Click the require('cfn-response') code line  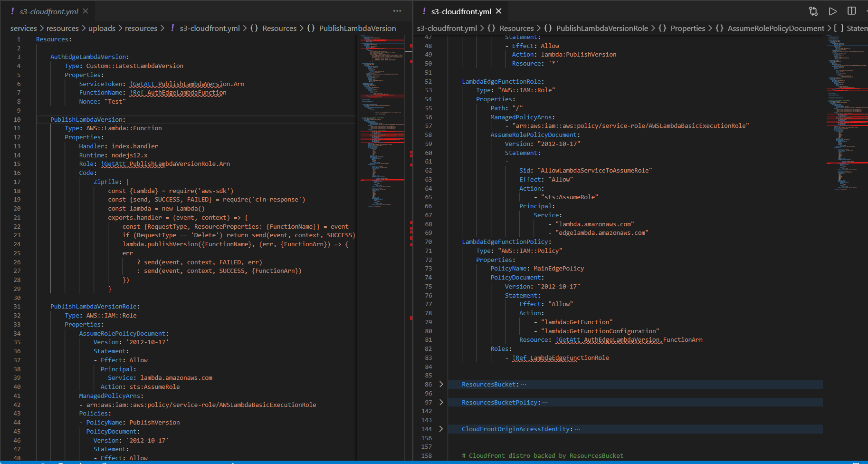(207, 200)
